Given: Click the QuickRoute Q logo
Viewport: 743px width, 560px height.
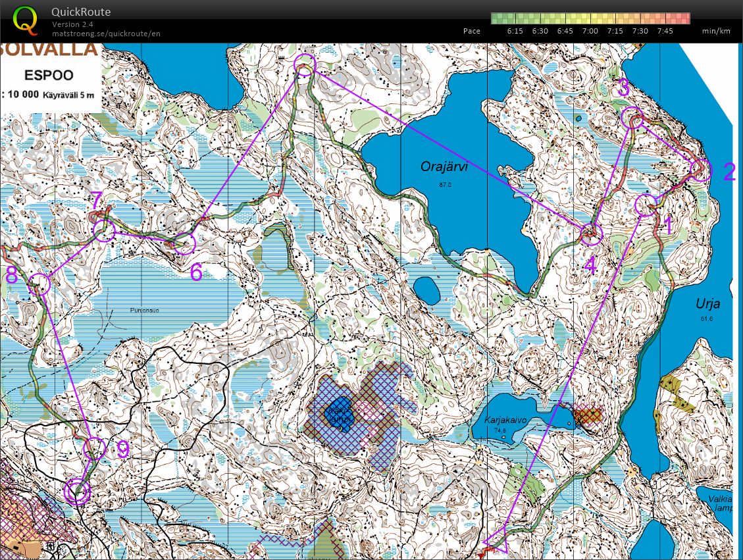Looking at the screenshot, I should pyautogui.click(x=25, y=21).
